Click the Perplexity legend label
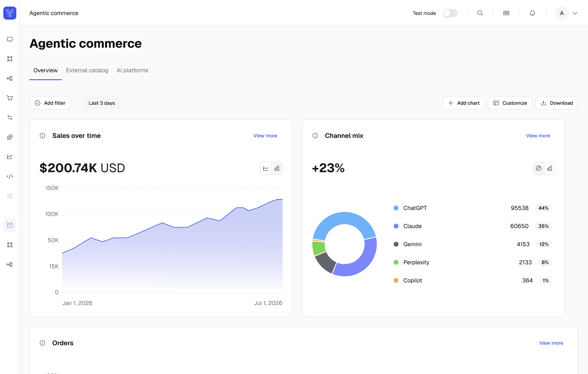The width and height of the screenshot is (588, 374). 416,262
